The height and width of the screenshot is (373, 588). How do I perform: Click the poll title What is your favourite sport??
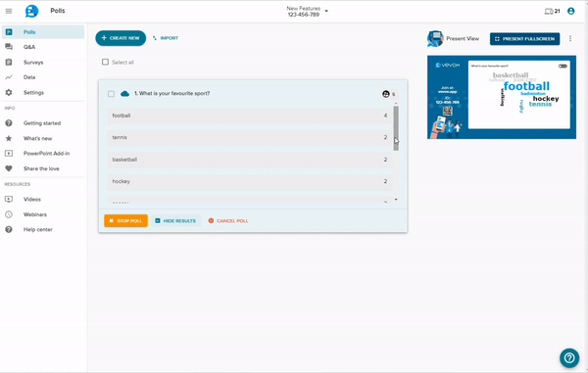point(172,94)
